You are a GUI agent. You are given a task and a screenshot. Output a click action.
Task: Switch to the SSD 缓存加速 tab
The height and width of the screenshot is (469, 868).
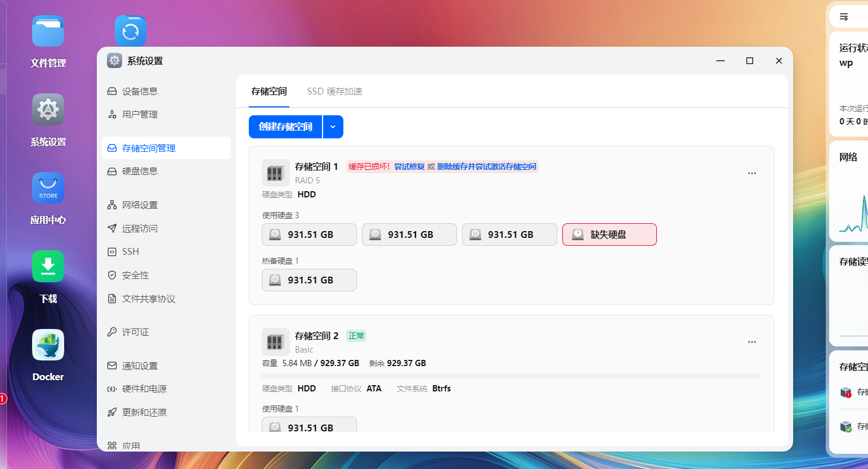(x=334, y=91)
